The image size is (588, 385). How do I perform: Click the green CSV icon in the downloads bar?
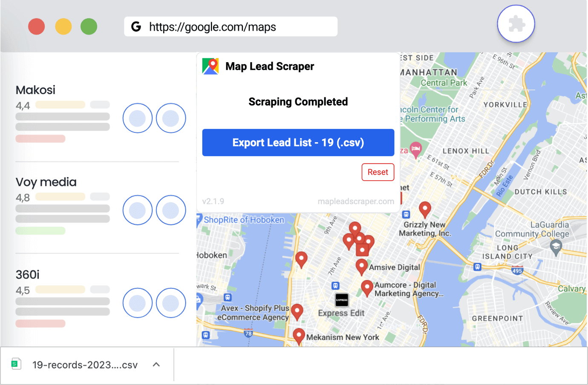16,364
